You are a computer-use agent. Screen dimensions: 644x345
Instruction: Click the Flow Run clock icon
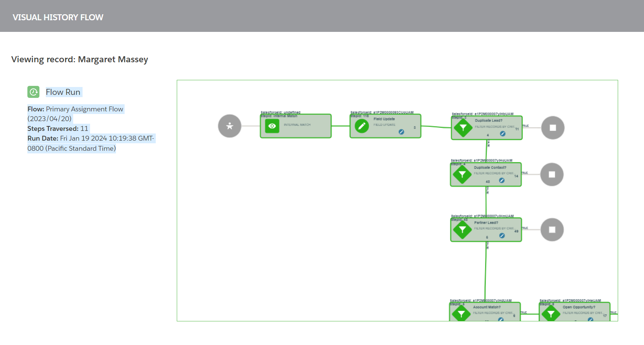(33, 92)
